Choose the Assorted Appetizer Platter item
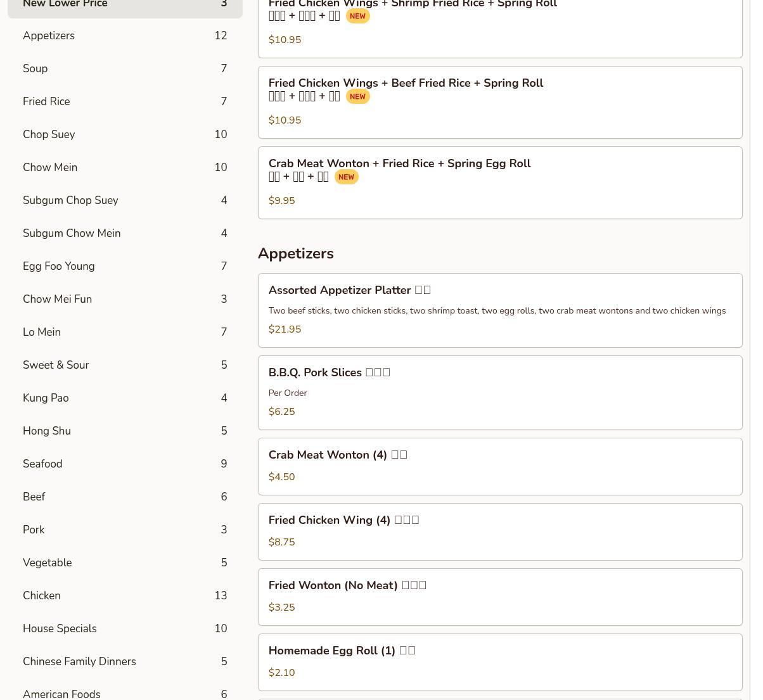 point(499,310)
